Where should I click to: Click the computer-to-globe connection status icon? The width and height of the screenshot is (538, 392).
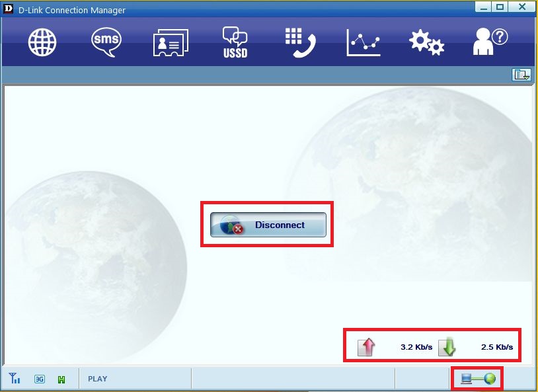[478, 379]
